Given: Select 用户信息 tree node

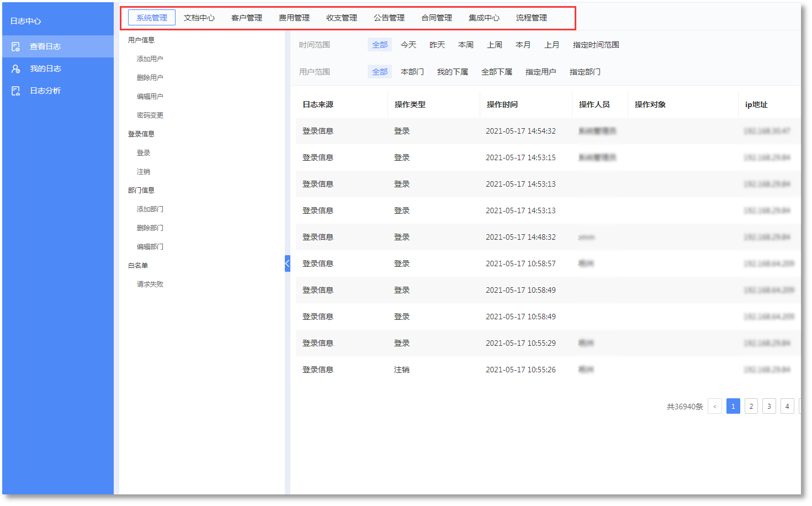Looking at the screenshot, I should point(141,40).
